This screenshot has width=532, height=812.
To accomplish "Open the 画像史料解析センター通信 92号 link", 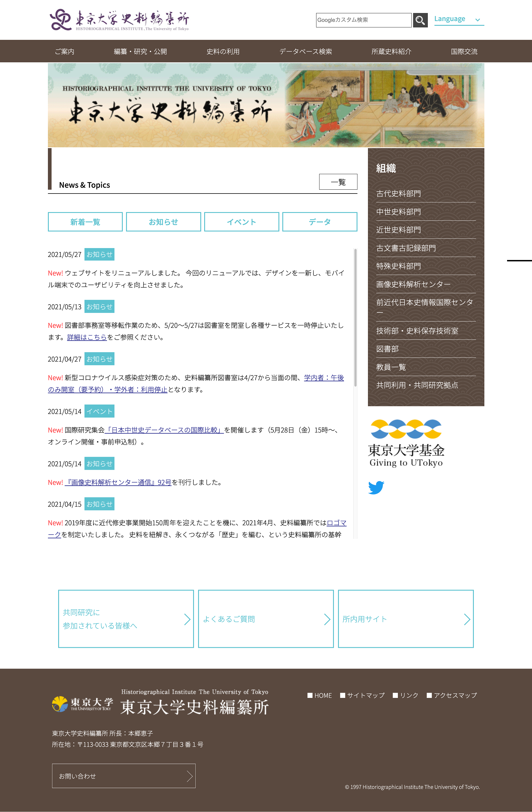I will point(118,482).
